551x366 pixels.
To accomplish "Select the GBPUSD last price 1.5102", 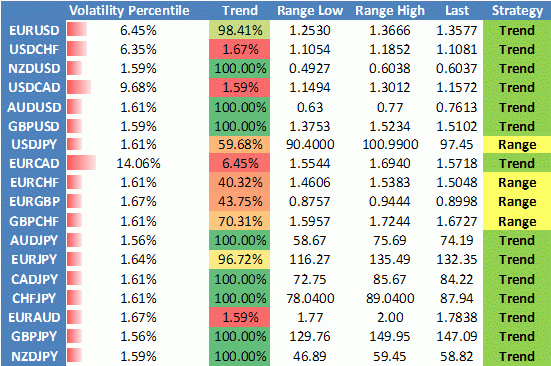I will click(x=456, y=126).
